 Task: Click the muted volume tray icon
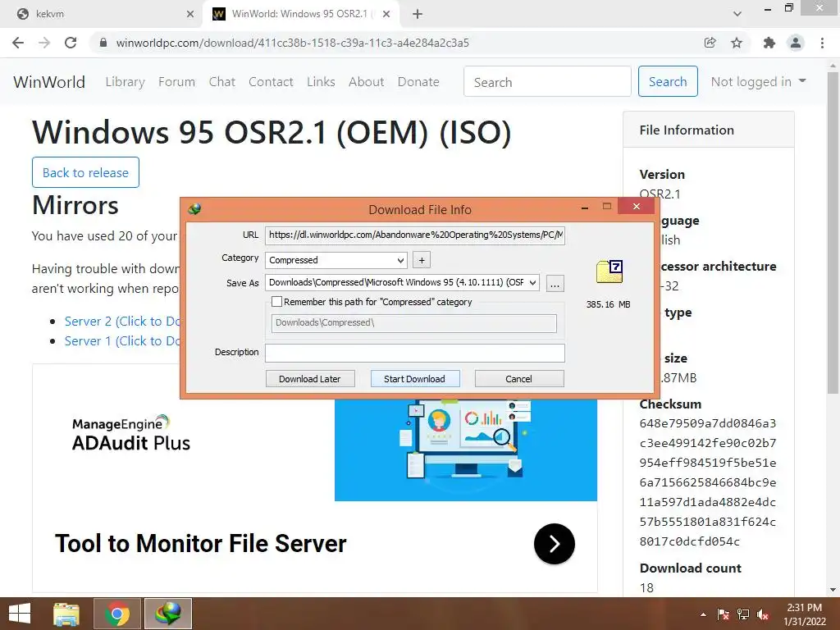(763, 614)
